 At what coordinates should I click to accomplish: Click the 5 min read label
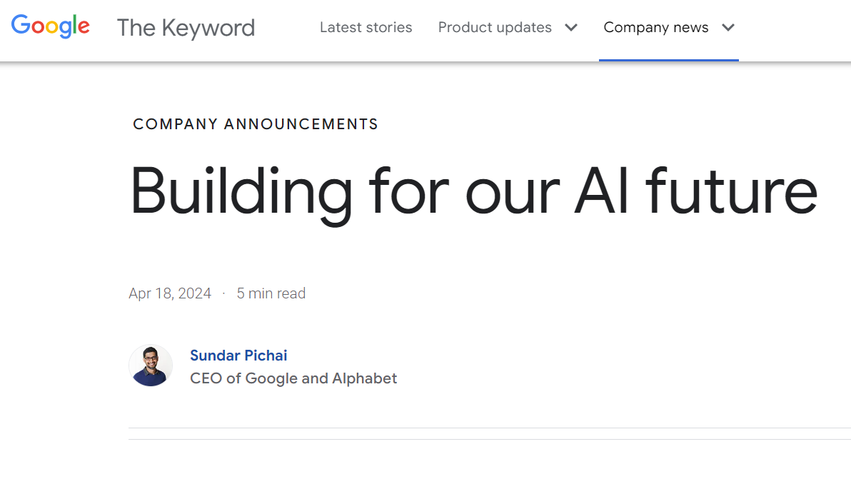coord(271,293)
